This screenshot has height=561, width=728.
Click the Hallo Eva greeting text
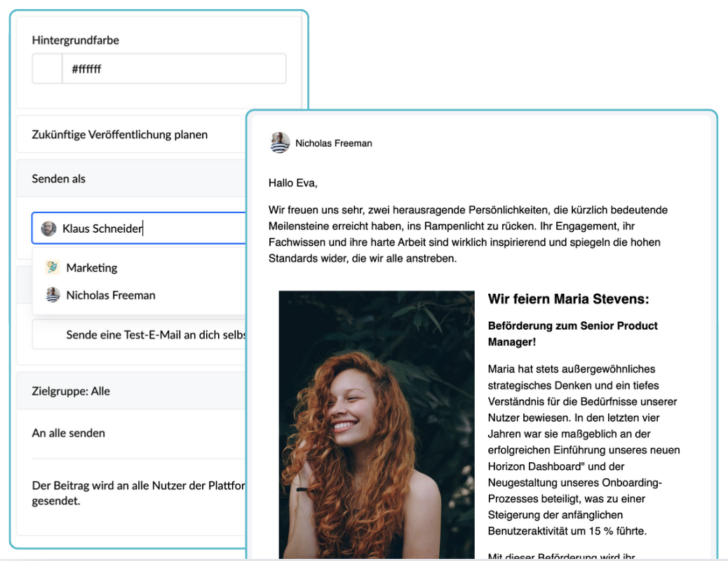(293, 183)
